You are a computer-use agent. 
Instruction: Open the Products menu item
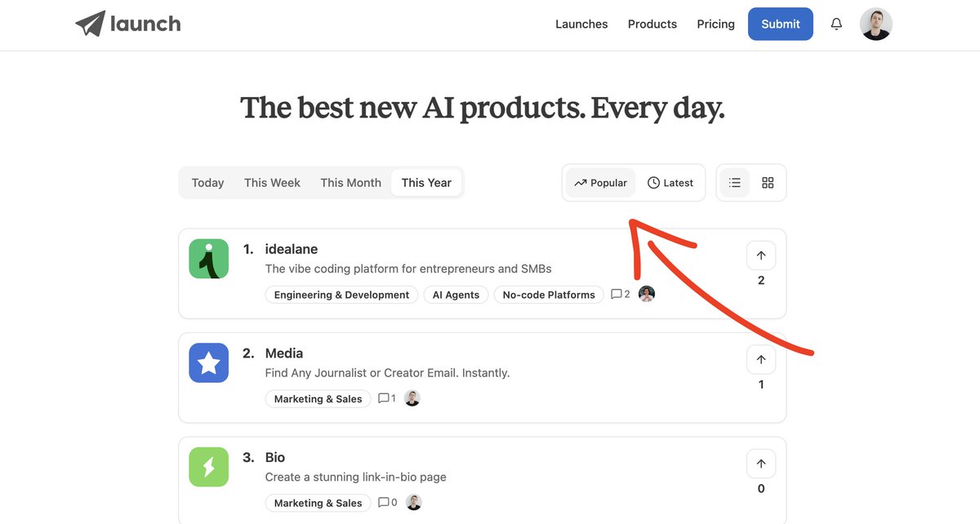(652, 24)
